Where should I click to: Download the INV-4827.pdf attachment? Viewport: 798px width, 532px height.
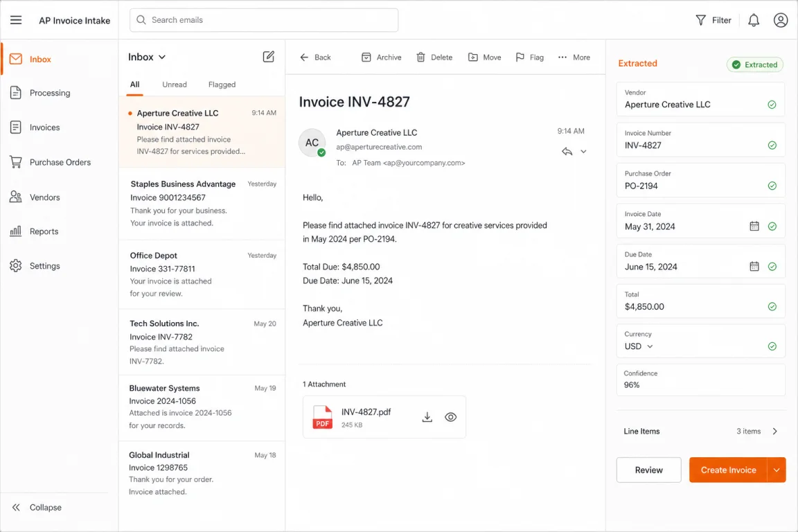(x=427, y=417)
